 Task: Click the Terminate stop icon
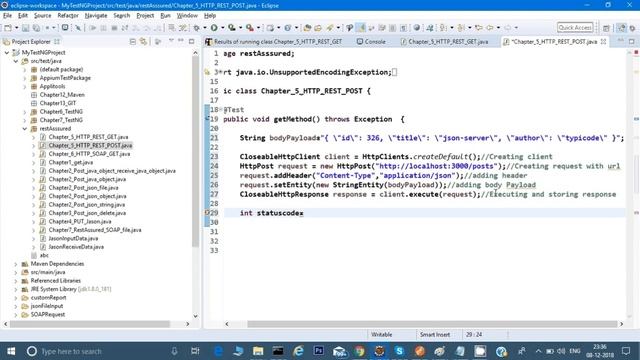coord(114,28)
